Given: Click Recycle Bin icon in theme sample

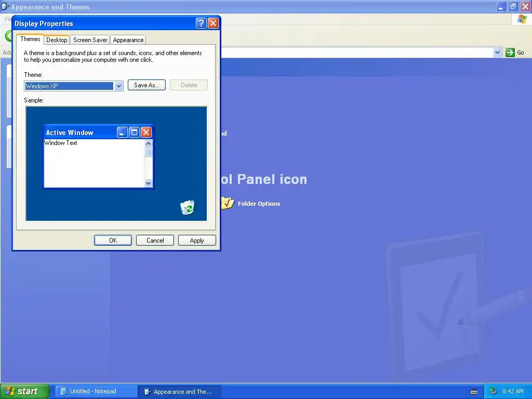Looking at the screenshot, I should [187, 207].
